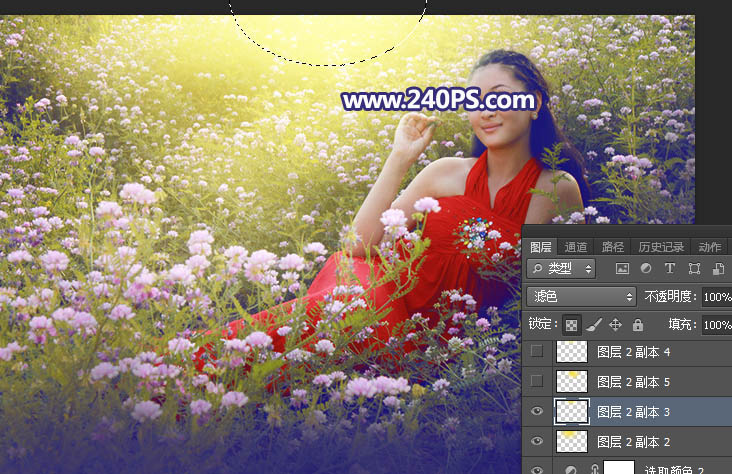The image size is (732, 474).
Task: Select the 图层 2 副本 5 layer thumbnail
Action: tap(571, 381)
